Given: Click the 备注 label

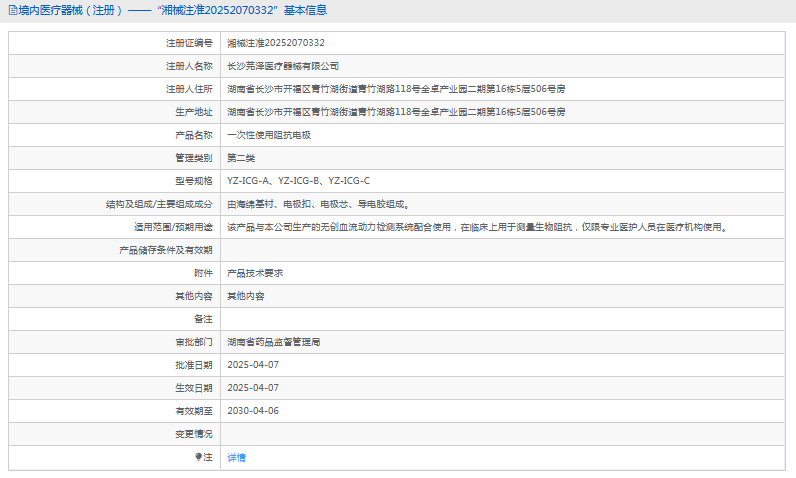Looking at the screenshot, I should point(203,319).
